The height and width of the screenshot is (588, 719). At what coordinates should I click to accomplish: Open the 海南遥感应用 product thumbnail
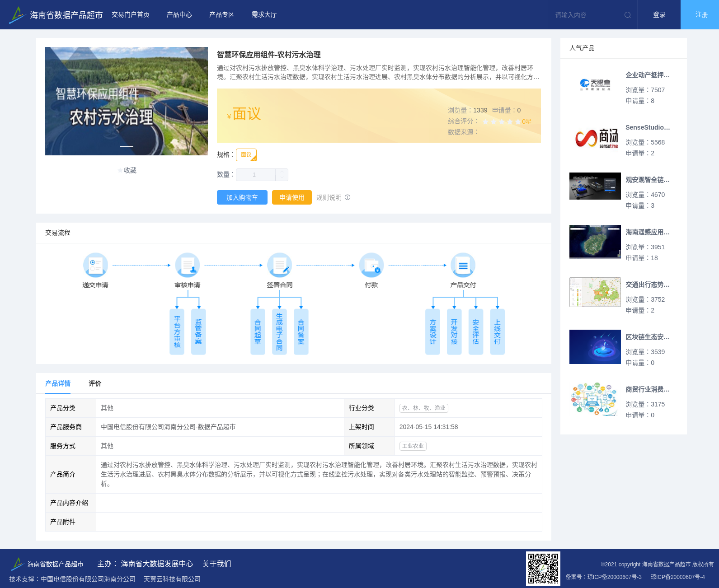click(595, 242)
